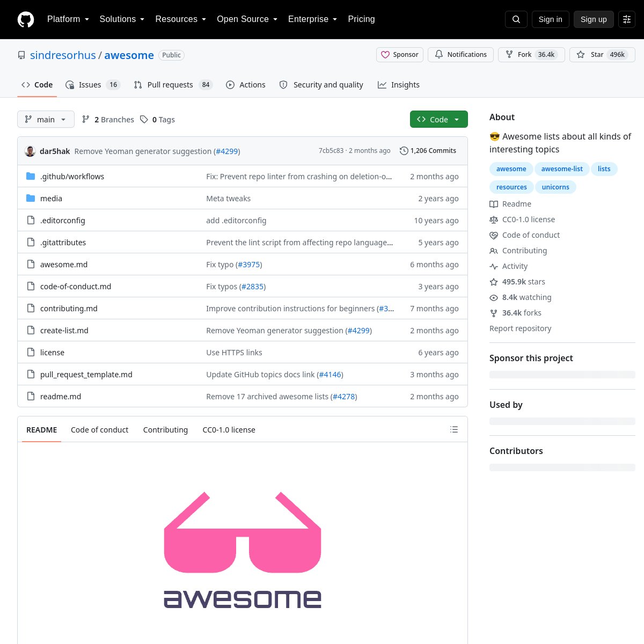Click the pink awesome sunglasses logo image
Image resolution: width=644 pixels, height=644 pixels.
243,550
